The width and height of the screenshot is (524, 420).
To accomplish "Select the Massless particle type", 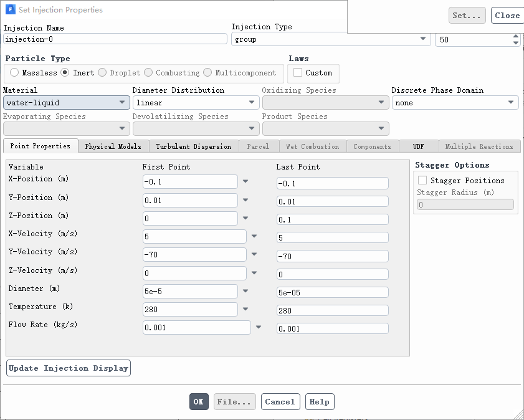I will coord(14,73).
